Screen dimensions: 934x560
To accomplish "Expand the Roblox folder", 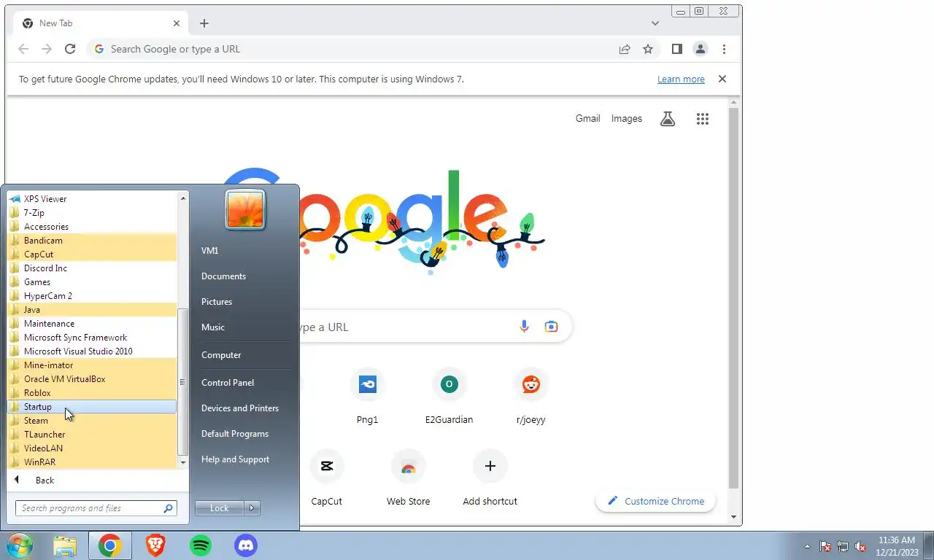I will pos(92,393).
